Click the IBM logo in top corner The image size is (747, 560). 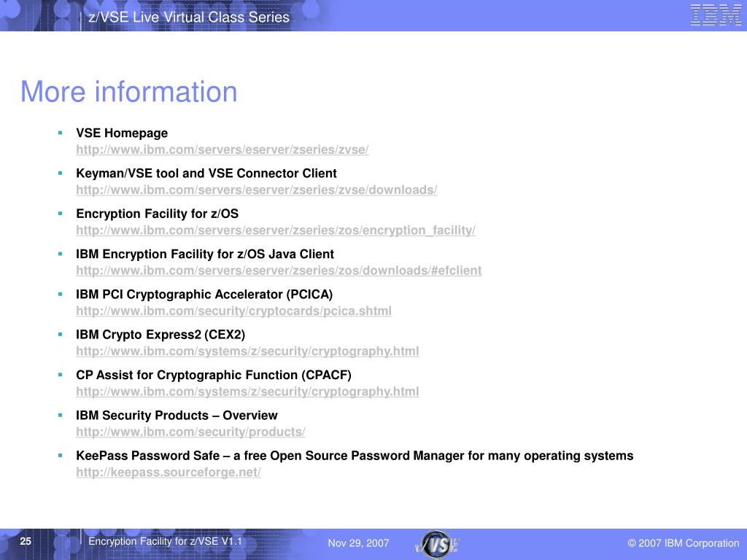[x=716, y=15]
